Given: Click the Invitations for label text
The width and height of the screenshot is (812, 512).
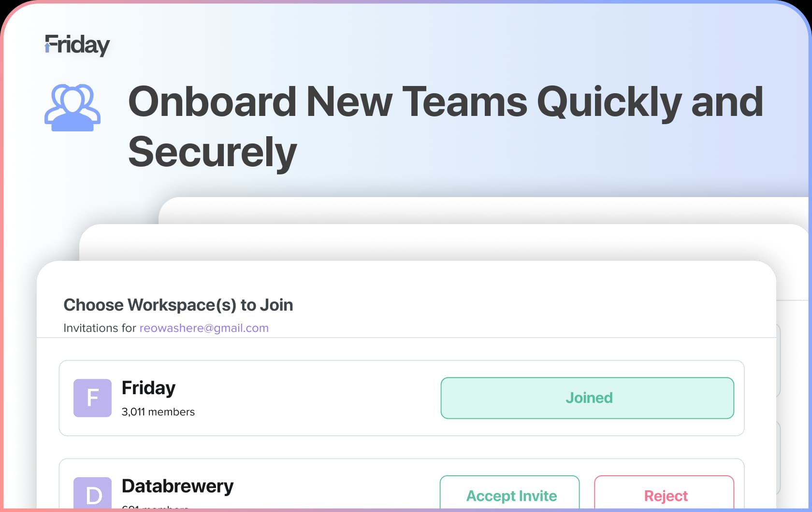Looking at the screenshot, I should coord(100,328).
